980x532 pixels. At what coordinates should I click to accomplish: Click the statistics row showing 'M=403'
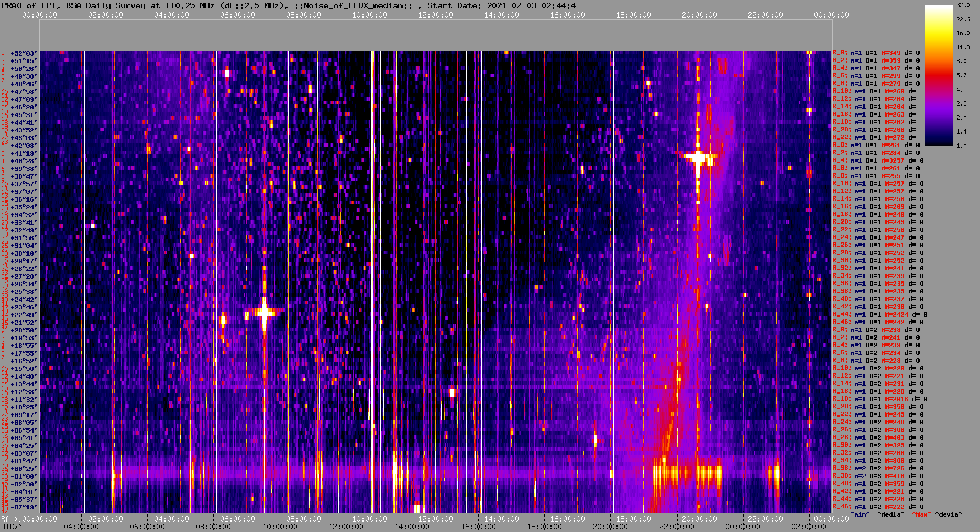(x=878, y=438)
